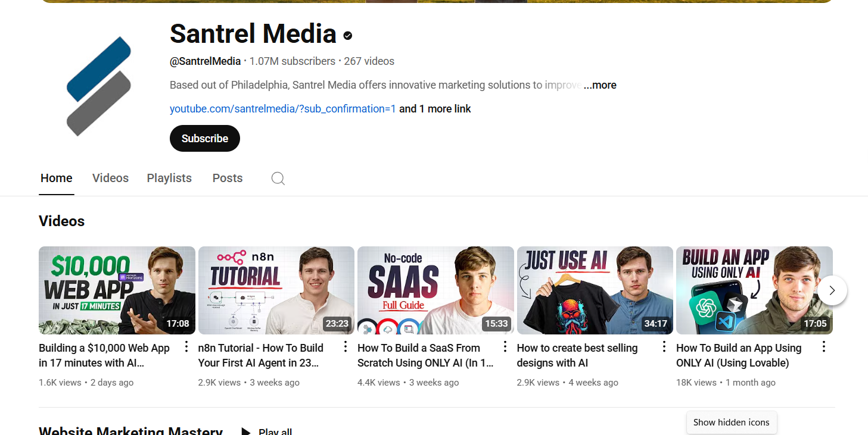The height and width of the screenshot is (435, 868).
Task: Open $10,000 Web App video thumbnail
Action: click(x=117, y=290)
